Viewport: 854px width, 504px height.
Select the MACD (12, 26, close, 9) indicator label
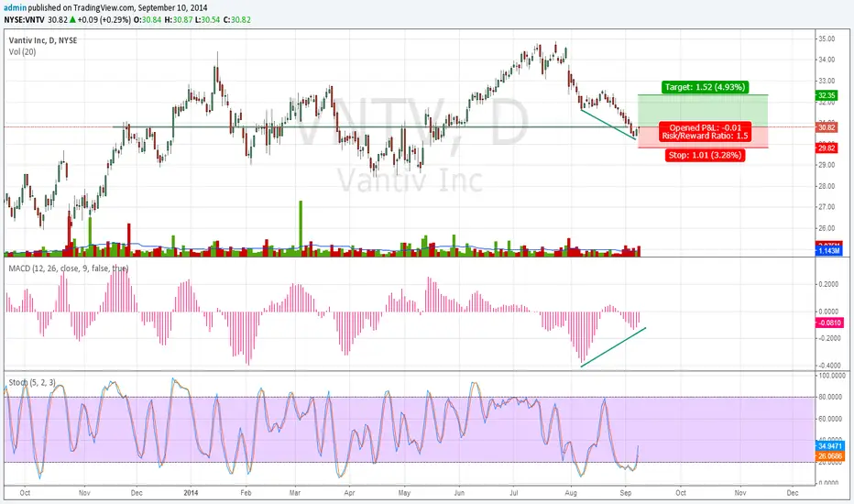pyautogui.click(x=69, y=268)
